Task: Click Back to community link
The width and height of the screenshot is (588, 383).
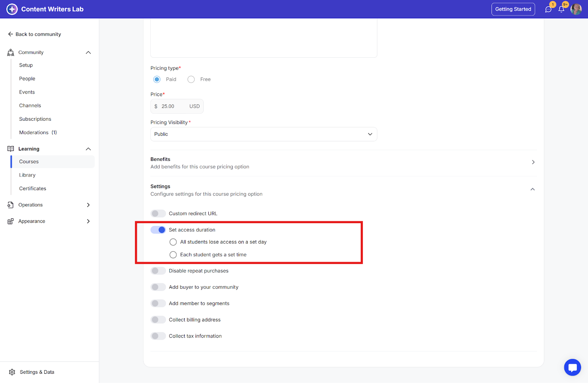Action: pos(38,34)
